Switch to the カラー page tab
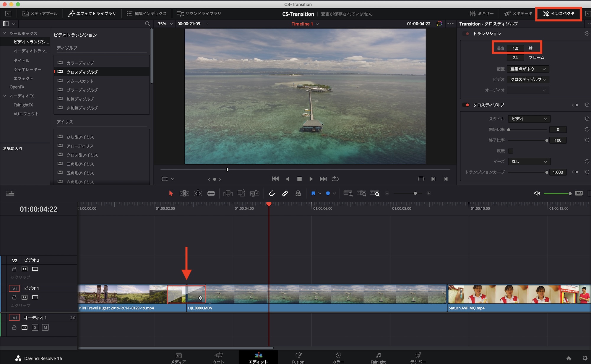Image resolution: width=591 pixels, height=364 pixels. tap(338, 358)
